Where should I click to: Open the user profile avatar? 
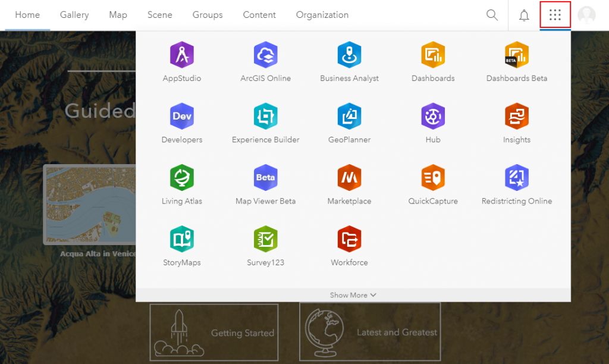click(x=586, y=15)
